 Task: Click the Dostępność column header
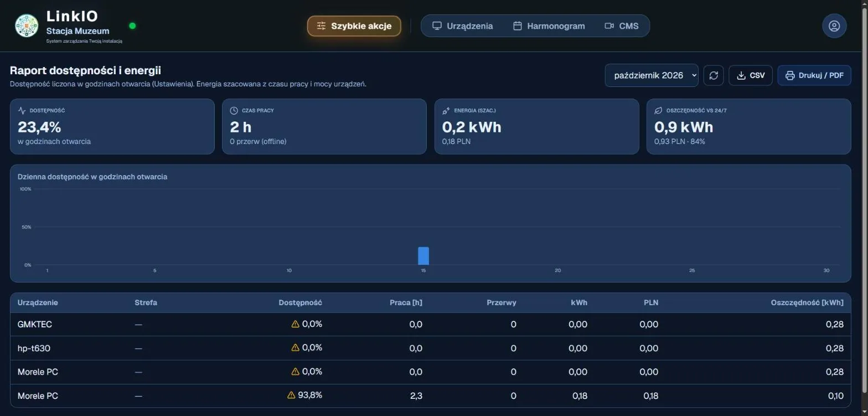300,302
